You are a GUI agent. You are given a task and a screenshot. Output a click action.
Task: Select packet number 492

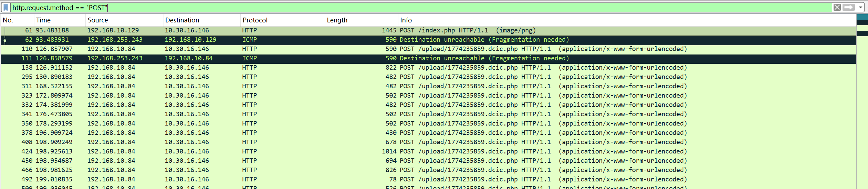(428, 179)
